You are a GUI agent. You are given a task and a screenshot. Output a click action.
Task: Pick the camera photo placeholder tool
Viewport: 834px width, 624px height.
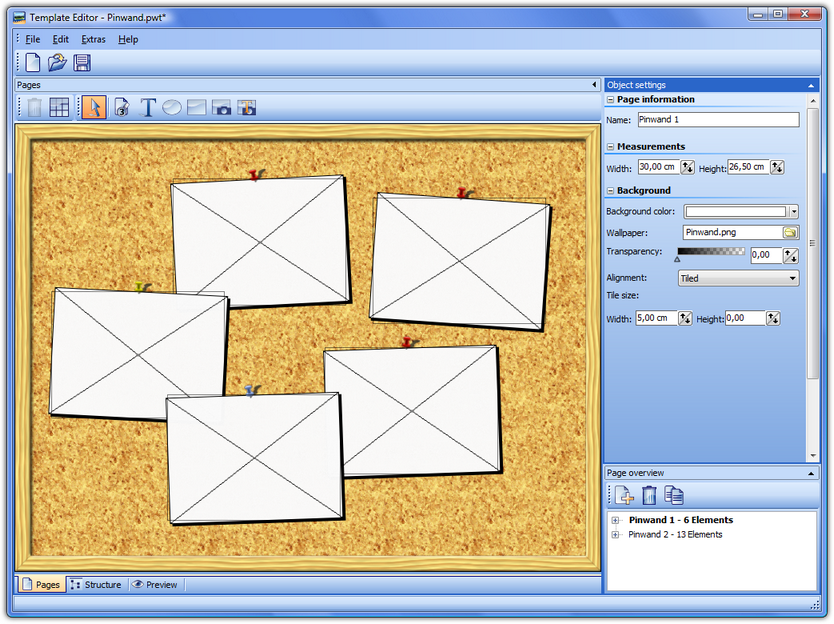tap(222, 107)
